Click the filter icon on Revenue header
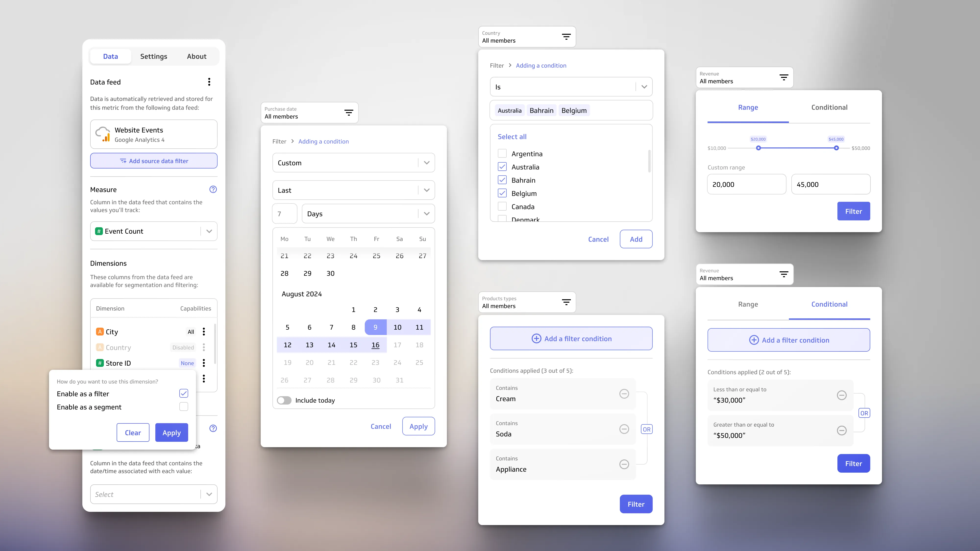The image size is (980, 551). (x=784, y=77)
